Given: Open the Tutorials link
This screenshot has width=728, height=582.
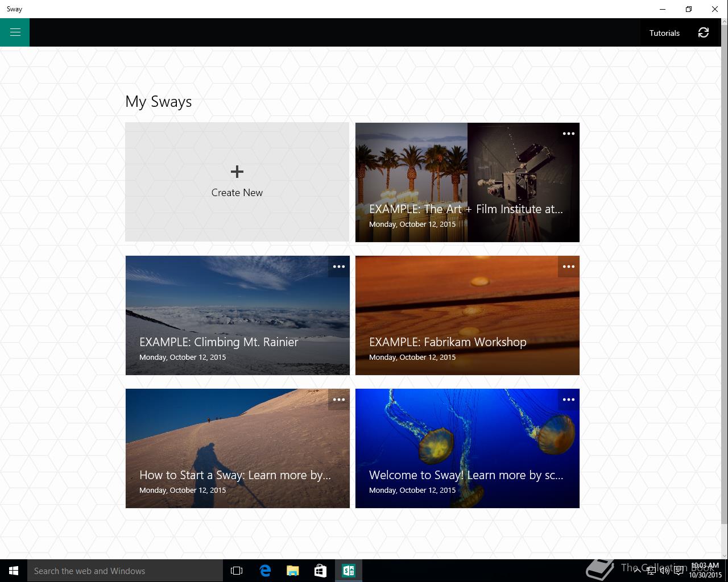Looking at the screenshot, I should tap(664, 33).
